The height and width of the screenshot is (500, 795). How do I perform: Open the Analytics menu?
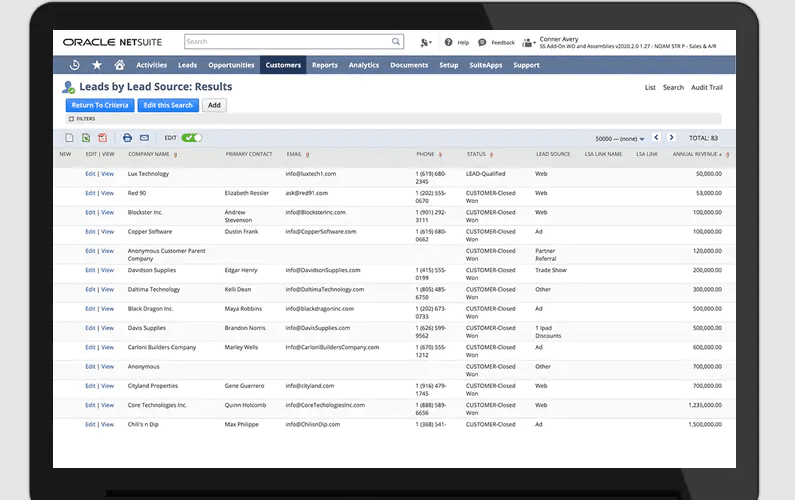pos(364,65)
